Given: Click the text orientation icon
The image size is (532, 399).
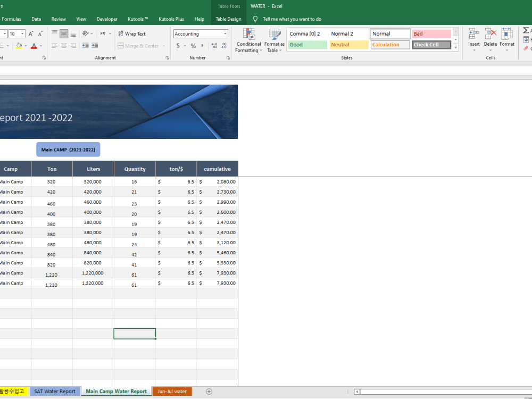Looking at the screenshot, I should coord(86,34).
